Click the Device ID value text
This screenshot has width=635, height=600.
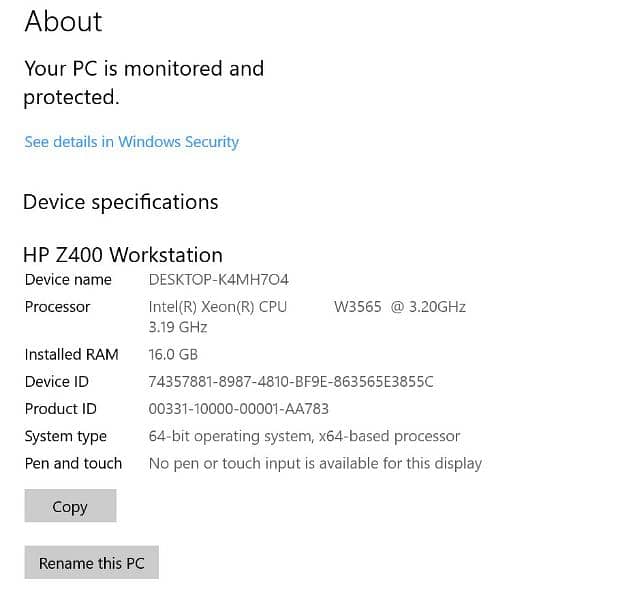[291, 382]
